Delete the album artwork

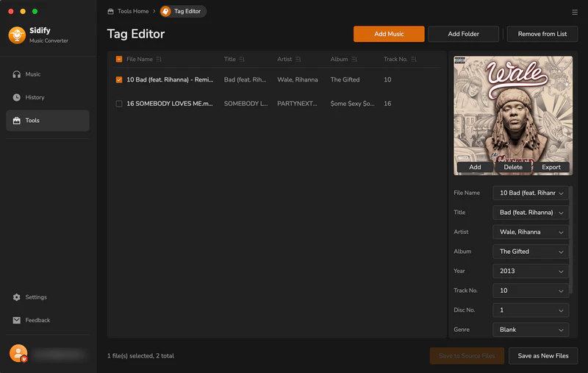513,167
